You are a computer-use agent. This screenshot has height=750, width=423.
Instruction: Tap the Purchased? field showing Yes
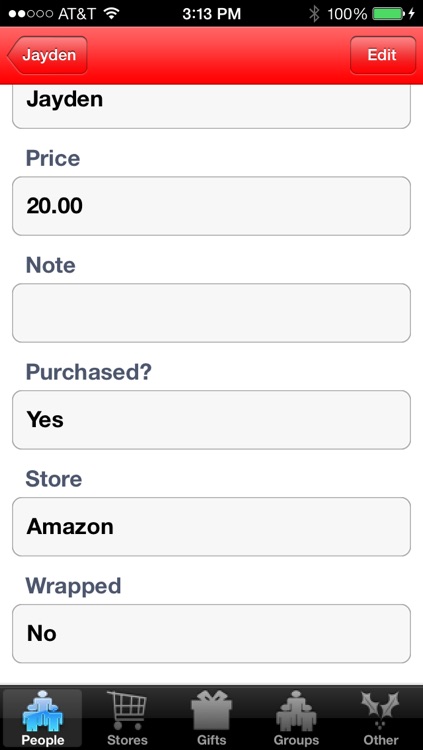[x=211, y=420]
